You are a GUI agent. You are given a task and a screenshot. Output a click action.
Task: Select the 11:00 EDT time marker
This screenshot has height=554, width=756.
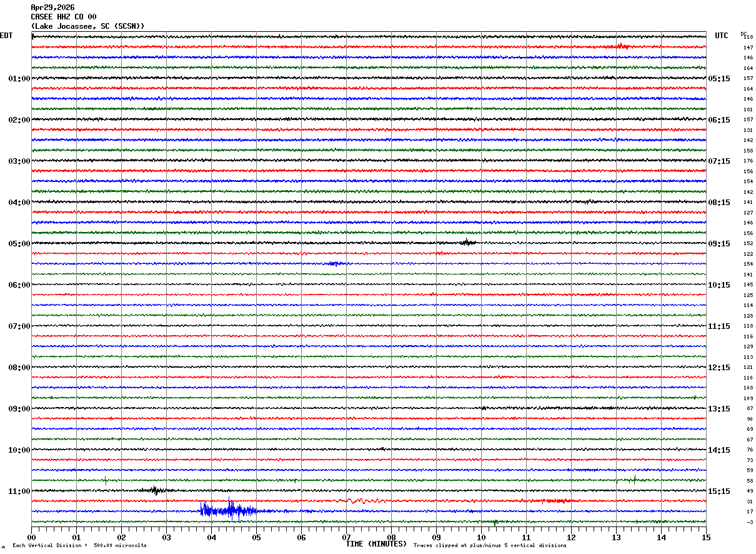pos(19,491)
